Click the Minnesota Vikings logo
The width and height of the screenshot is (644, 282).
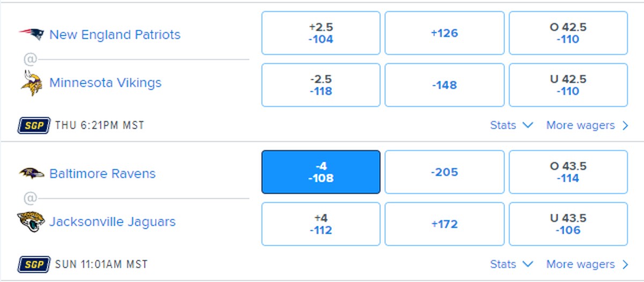(x=31, y=83)
